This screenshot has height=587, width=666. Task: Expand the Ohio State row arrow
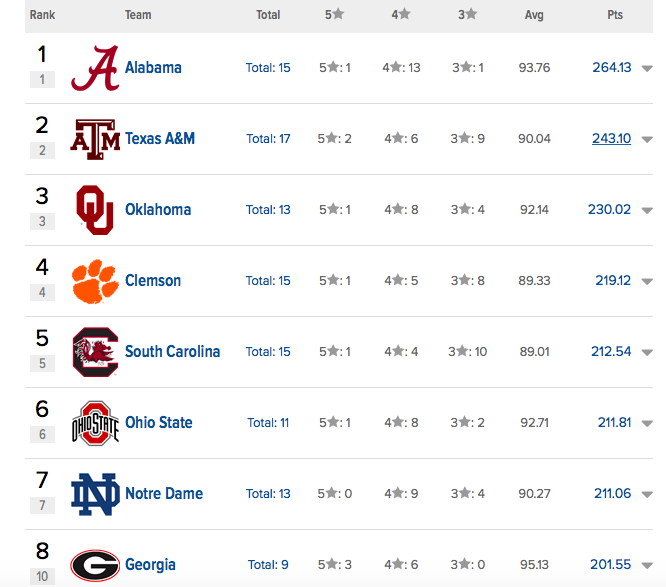click(647, 424)
